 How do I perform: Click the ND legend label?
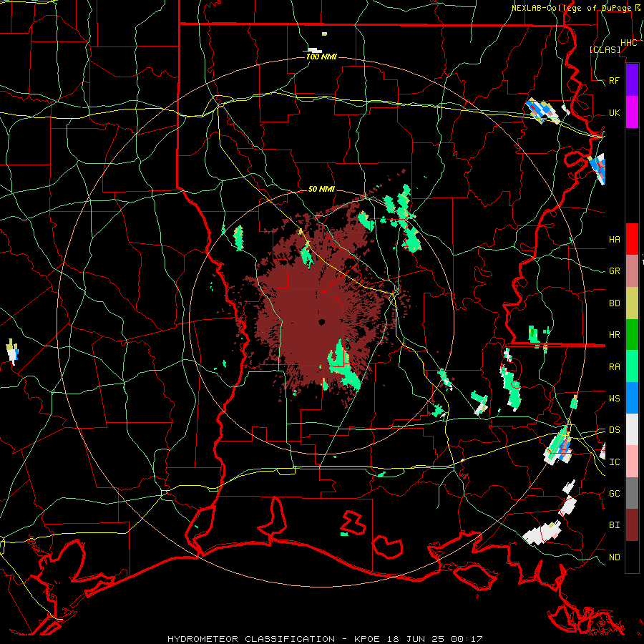[615, 557]
